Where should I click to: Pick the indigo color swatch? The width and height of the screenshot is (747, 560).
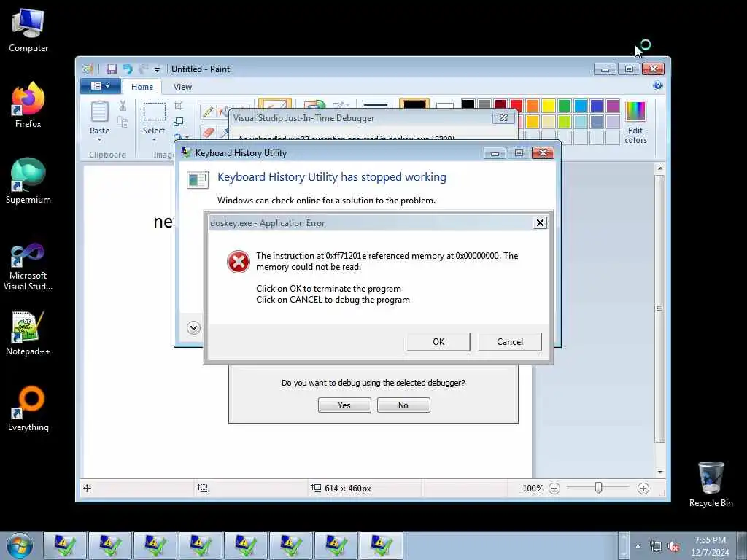click(x=597, y=105)
